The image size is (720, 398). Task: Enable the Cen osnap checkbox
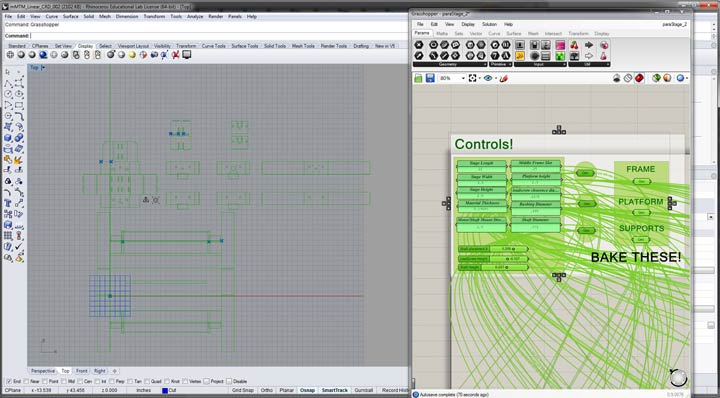point(80,381)
